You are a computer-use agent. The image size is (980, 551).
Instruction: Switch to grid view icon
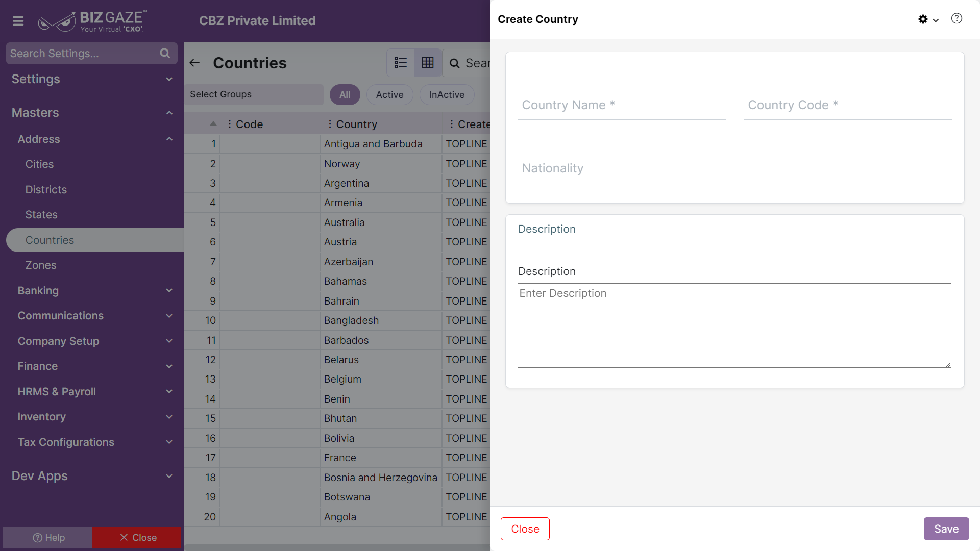[x=428, y=63]
